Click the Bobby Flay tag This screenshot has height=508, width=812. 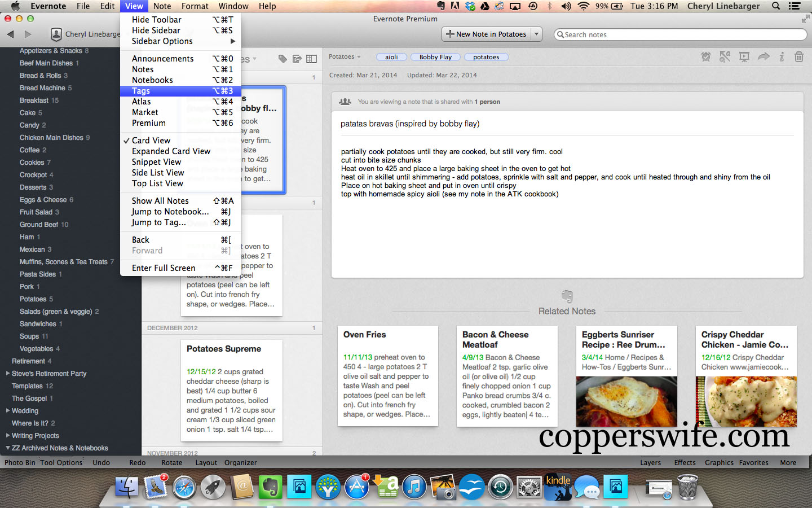(x=435, y=57)
